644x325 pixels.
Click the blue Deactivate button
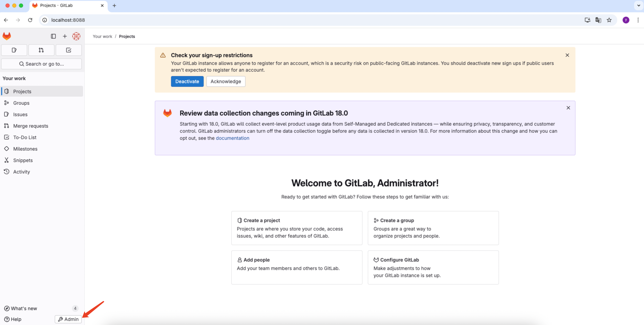tap(187, 81)
